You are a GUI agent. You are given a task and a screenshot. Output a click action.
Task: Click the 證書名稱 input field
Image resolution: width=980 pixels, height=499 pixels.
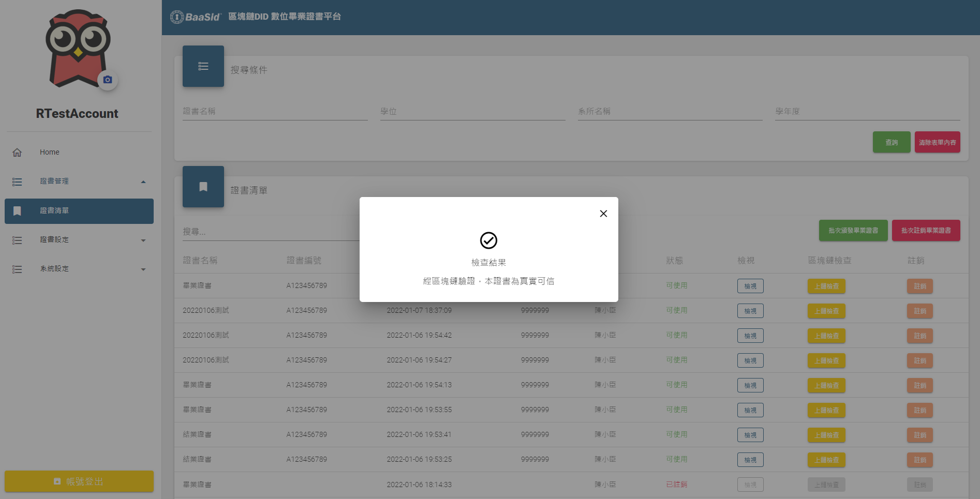click(x=275, y=112)
